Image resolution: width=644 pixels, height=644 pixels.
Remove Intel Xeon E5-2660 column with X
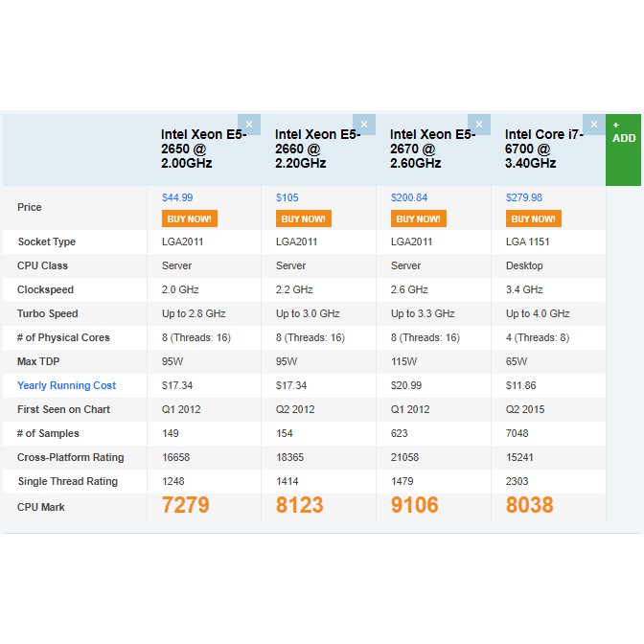click(364, 125)
